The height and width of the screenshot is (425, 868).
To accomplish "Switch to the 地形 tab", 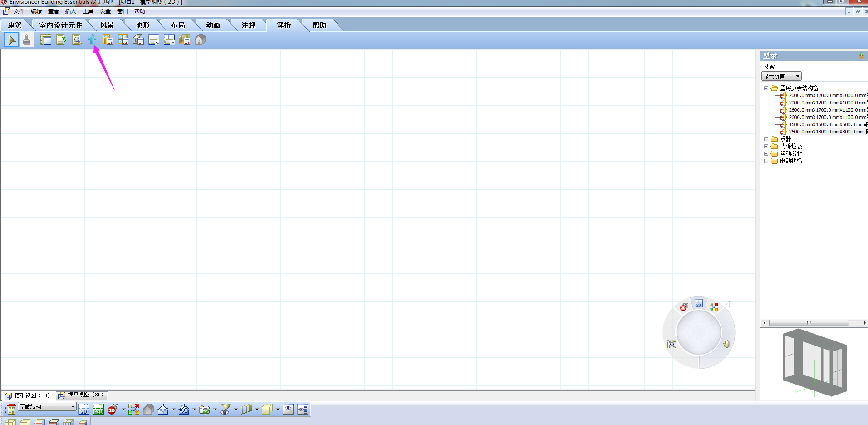I will [x=142, y=25].
